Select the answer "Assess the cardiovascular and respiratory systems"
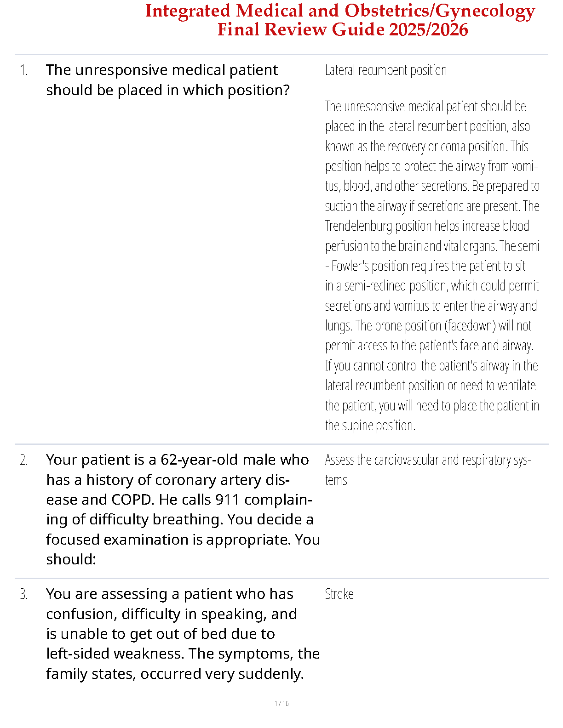Screen dimensions: 563x728 click(x=428, y=460)
